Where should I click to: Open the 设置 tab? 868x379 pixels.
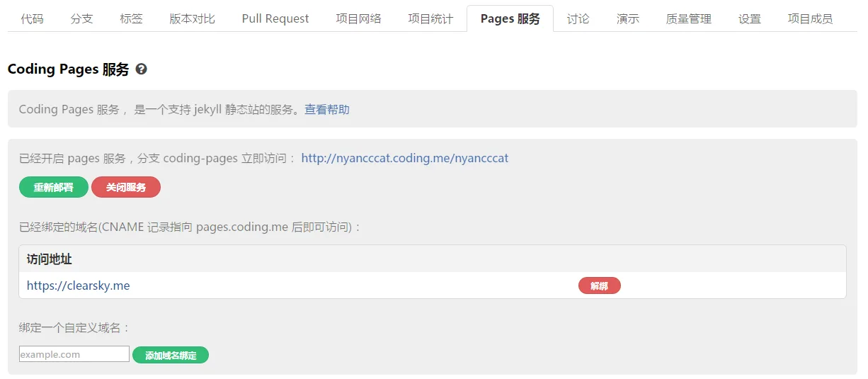(x=749, y=18)
